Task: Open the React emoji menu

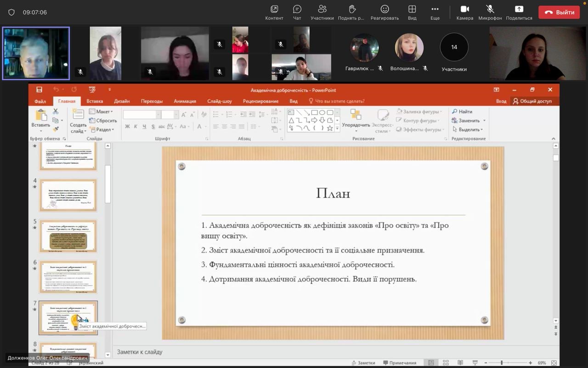Action: (x=384, y=12)
